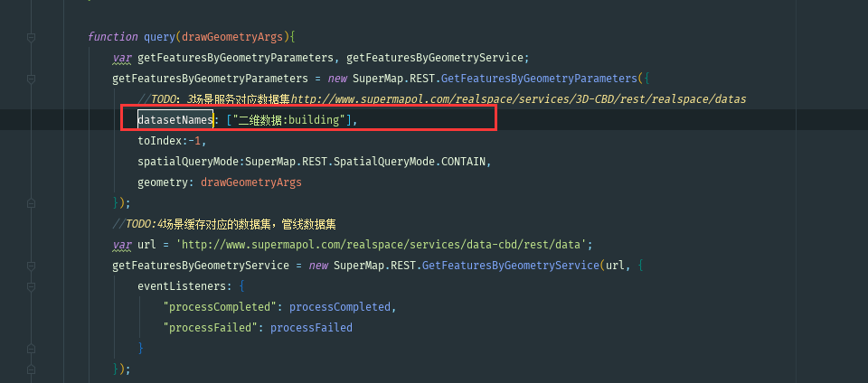Image resolution: width=868 pixels, height=383 pixels.
Task: Click fold end marker closing eventListeners brace
Action: click(x=31, y=348)
